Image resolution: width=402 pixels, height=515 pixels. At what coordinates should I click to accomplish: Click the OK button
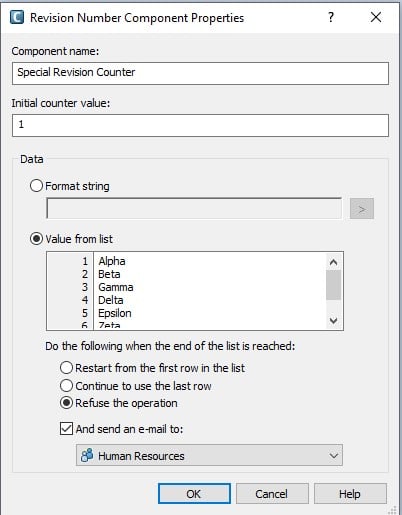tap(194, 494)
